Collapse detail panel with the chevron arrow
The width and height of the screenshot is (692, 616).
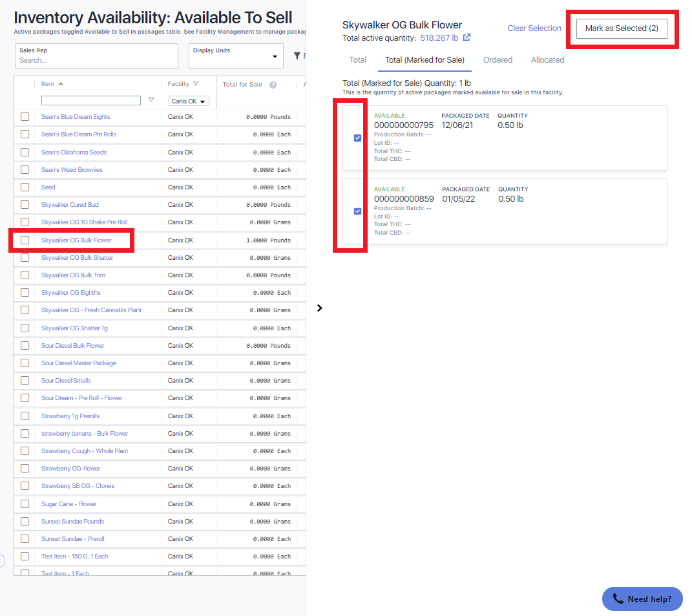(319, 308)
